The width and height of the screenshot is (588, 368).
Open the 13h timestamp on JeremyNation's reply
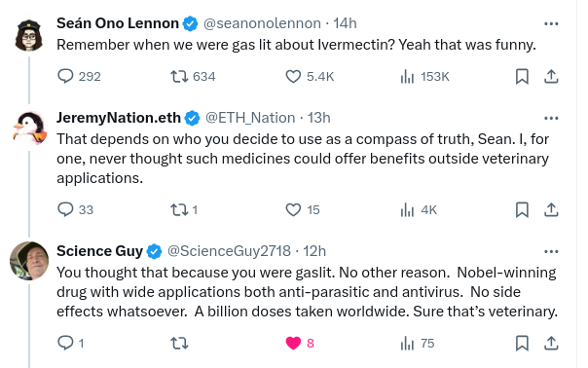point(319,118)
